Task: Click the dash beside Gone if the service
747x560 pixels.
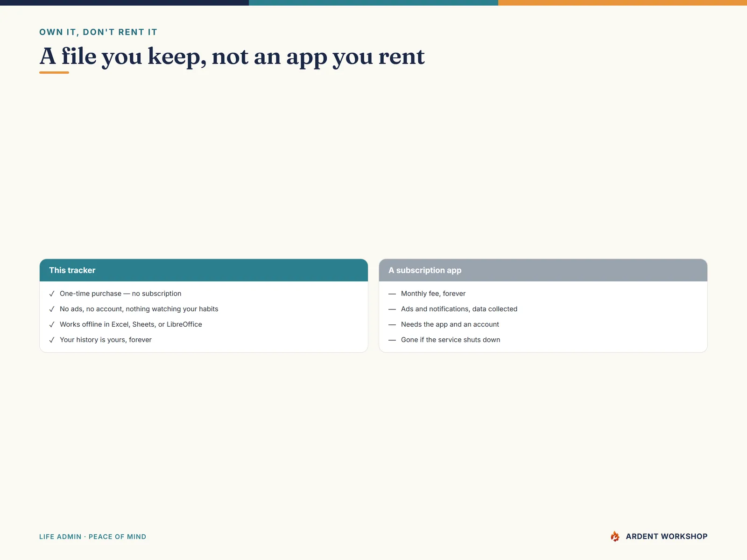Action: click(x=392, y=340)
